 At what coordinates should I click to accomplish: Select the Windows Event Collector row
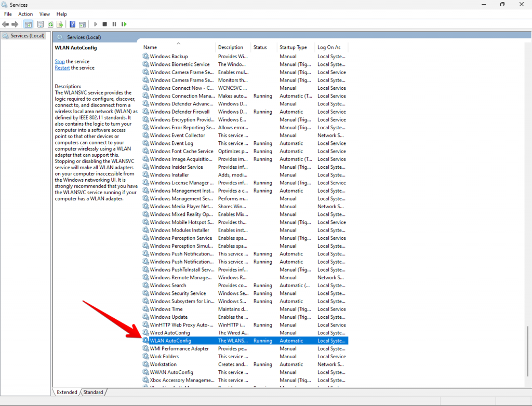point(245,136)
